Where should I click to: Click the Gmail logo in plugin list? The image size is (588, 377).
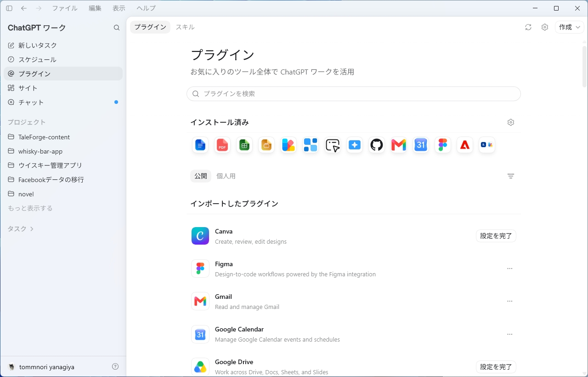click(200, 301)
